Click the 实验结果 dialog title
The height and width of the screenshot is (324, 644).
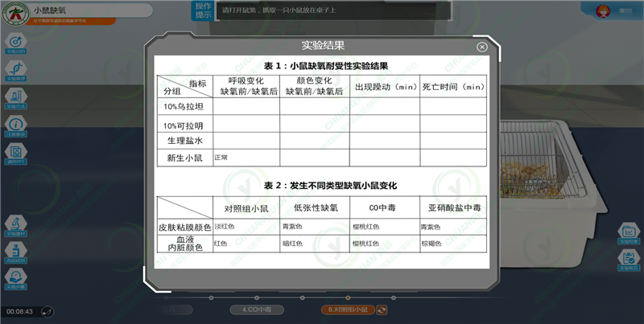click(x=323, y=45)
